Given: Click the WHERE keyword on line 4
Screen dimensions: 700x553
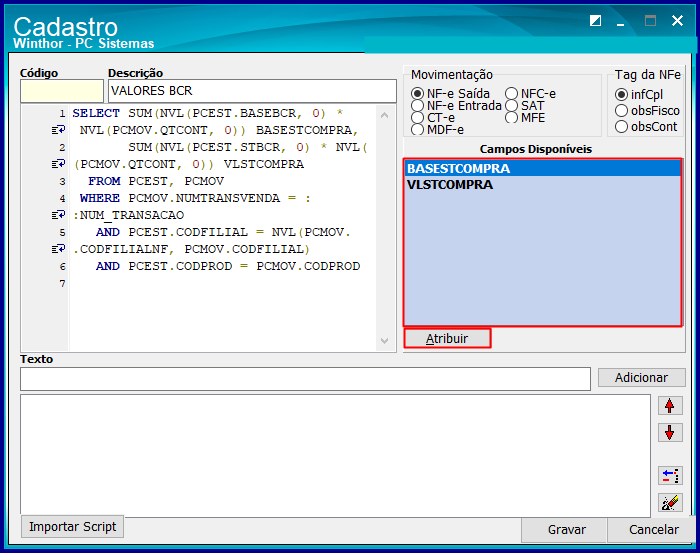Looking at the screenshot, I should click(100, 198).
